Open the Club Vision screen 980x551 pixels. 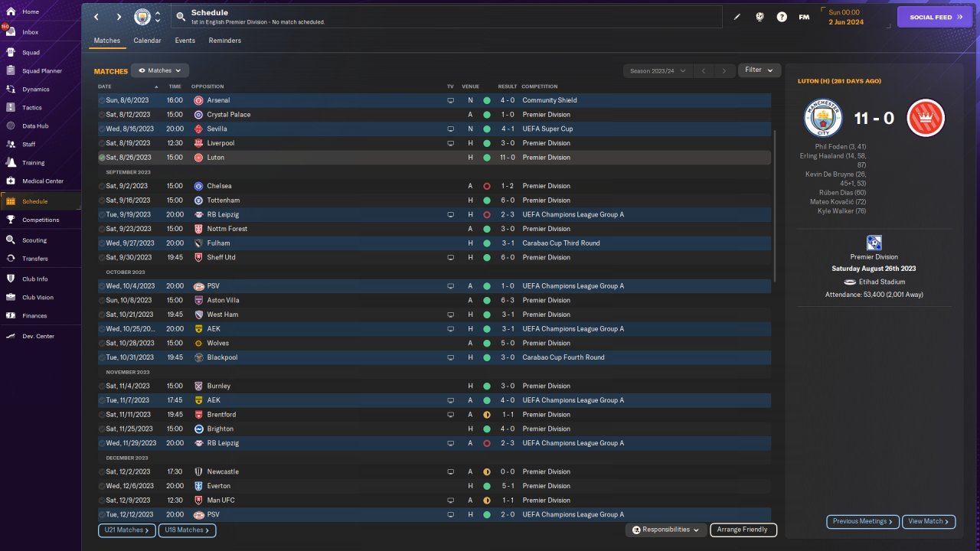(40, 297)
